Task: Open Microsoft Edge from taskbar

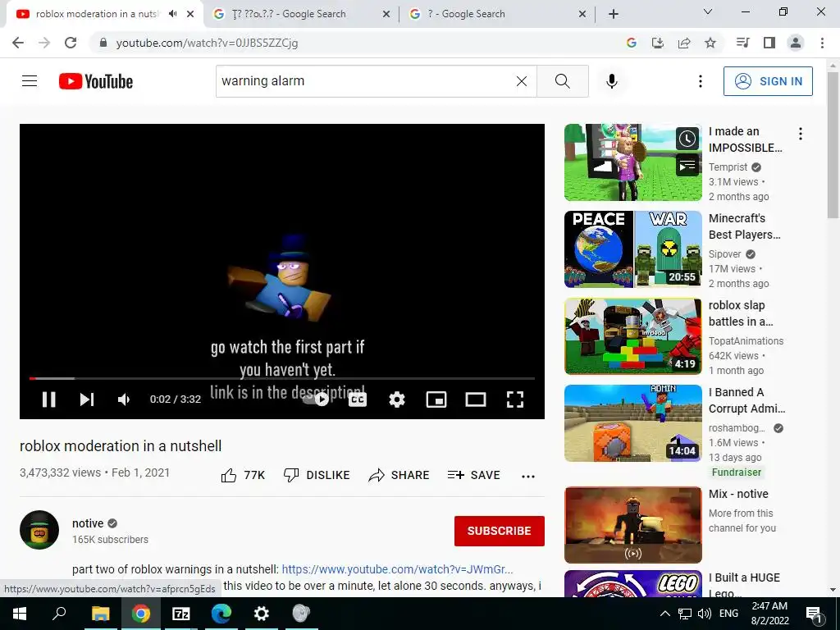Action: (221, 614)
